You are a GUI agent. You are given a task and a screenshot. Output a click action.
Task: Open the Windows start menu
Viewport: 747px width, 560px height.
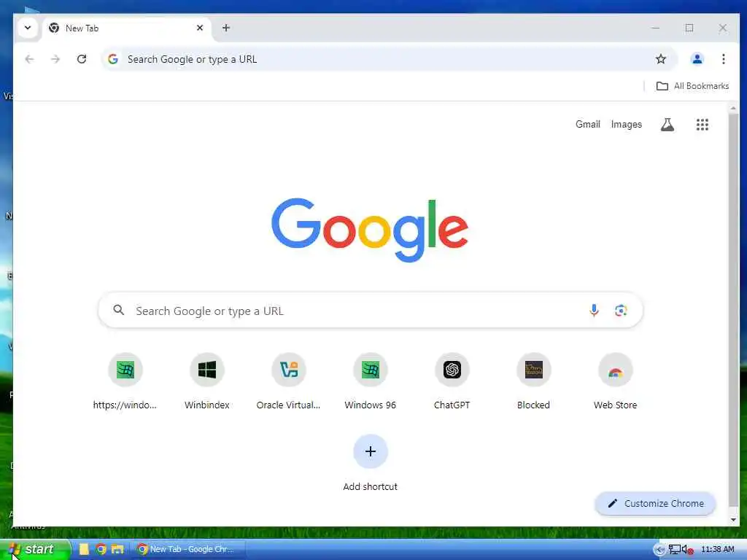[34, 549]
